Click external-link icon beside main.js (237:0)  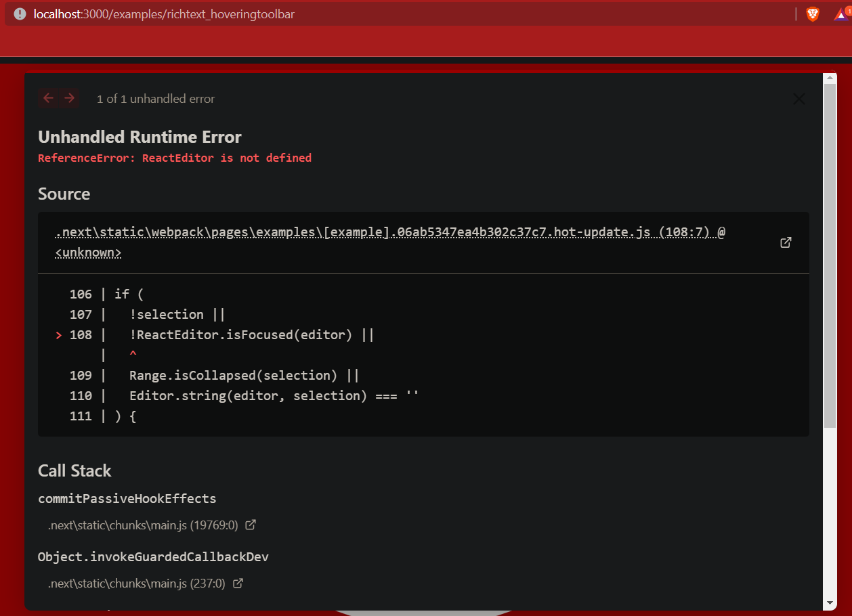coord(237,583)
